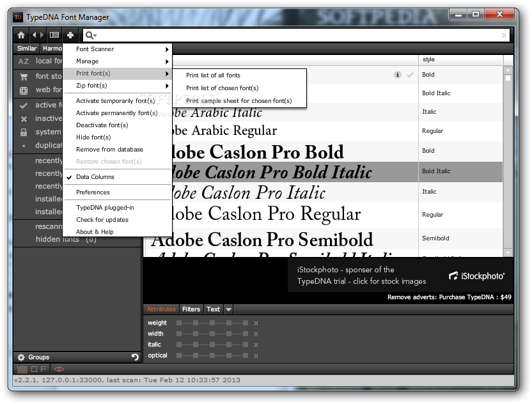Image resolution: width=532 pixels, height=404 pixels.
Task: Choose Print list of chosen font(s)
Action: coord(223,88)
